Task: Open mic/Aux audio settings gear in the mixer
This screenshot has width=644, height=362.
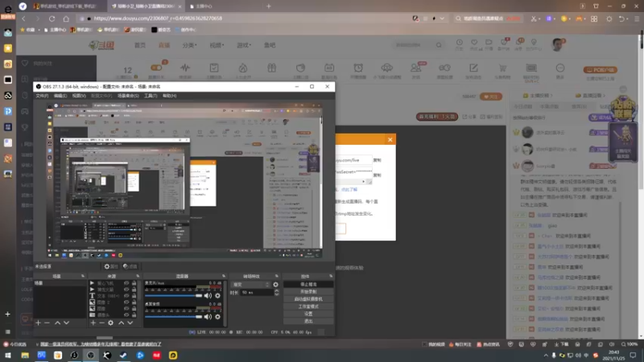Action: tap(217, 295)
